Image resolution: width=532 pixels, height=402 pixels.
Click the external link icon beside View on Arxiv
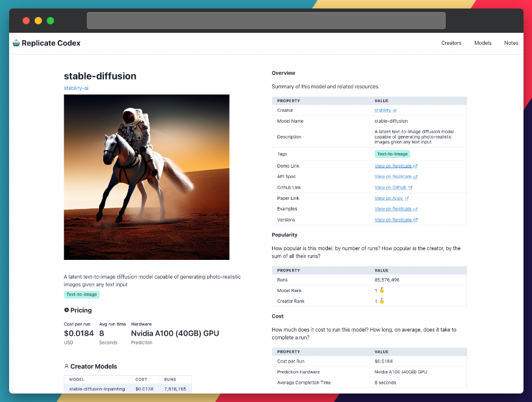click(x=407, y=199)
